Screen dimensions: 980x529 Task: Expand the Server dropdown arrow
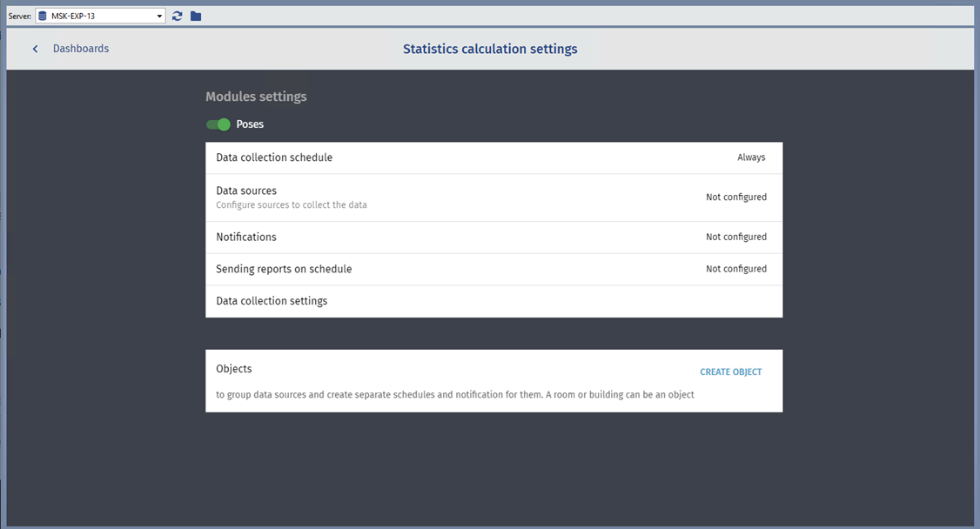159,16
